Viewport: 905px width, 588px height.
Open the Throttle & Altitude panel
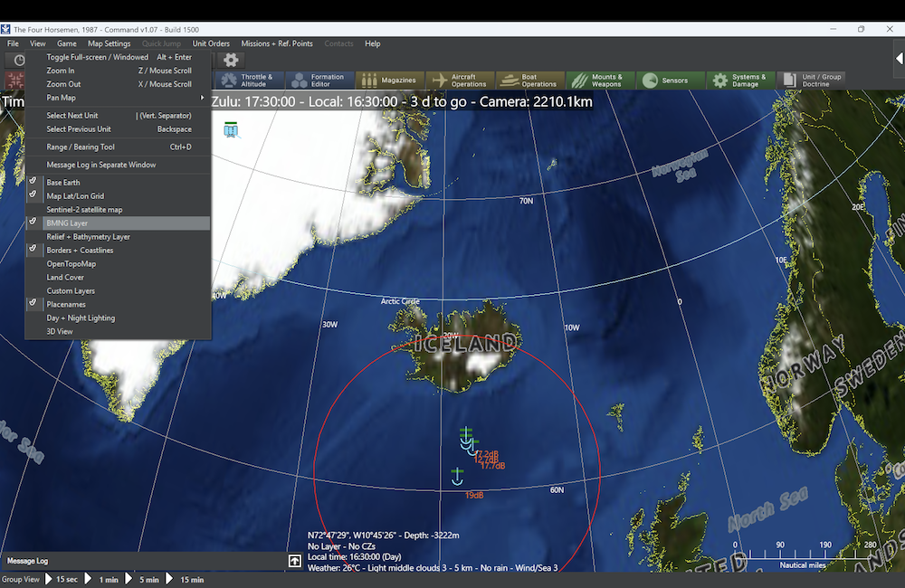(249, 81)
